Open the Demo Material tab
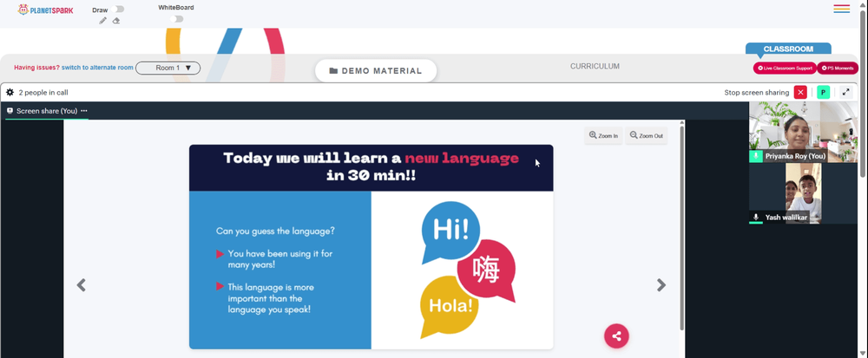Screen dimensions: 868x358 point(376,71)
